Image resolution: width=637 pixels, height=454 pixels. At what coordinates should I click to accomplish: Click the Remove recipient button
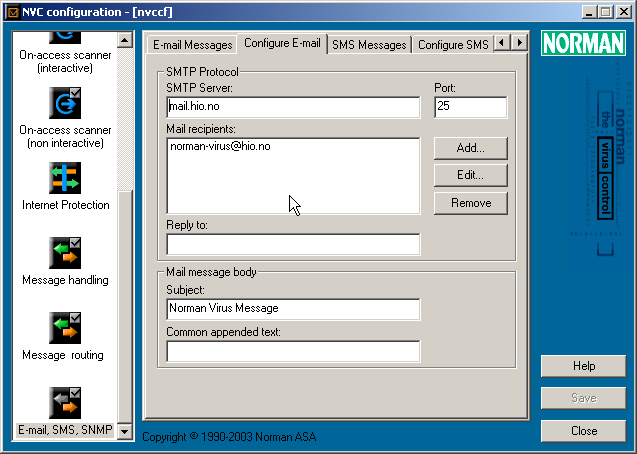click(x=470, y=203)
